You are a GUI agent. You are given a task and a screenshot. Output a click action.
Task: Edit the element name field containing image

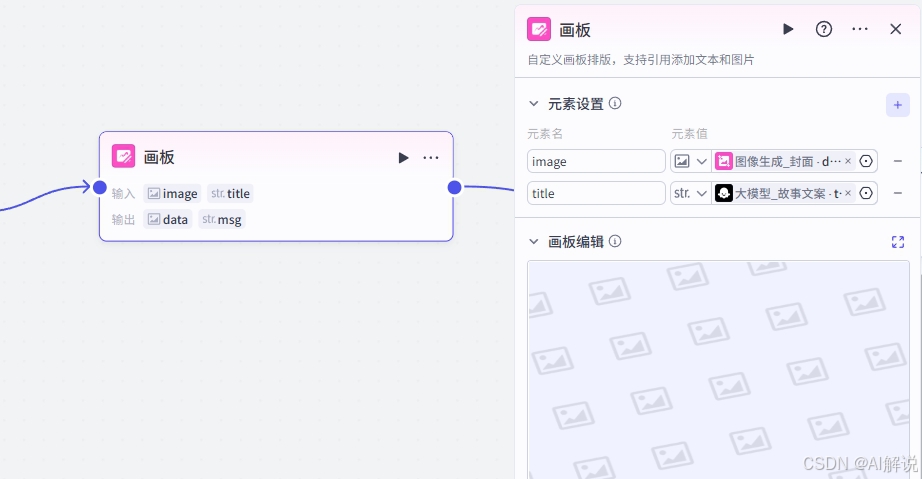click(596, 161)
